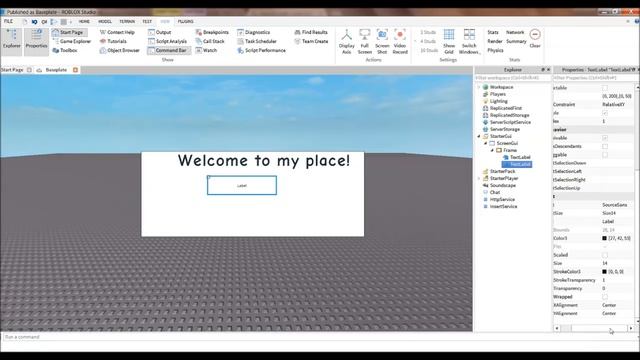Switch to the TERRAIN ribbon tab
Image resolution: width=640 pixels, height=360 pixels.
tap(127, 21)
